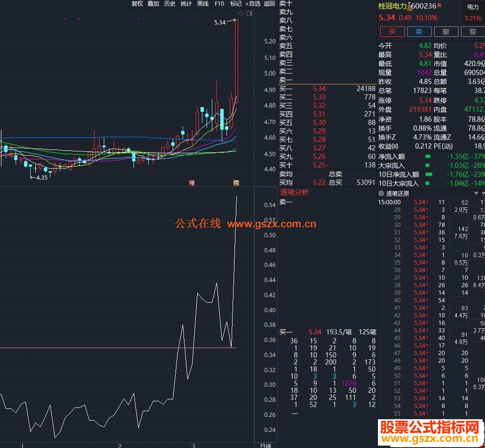Image resolution: width=485 pixels, height=448 pixels.
Task: Click the 增 marker below the candlesticks
Action: click(192, 183)
